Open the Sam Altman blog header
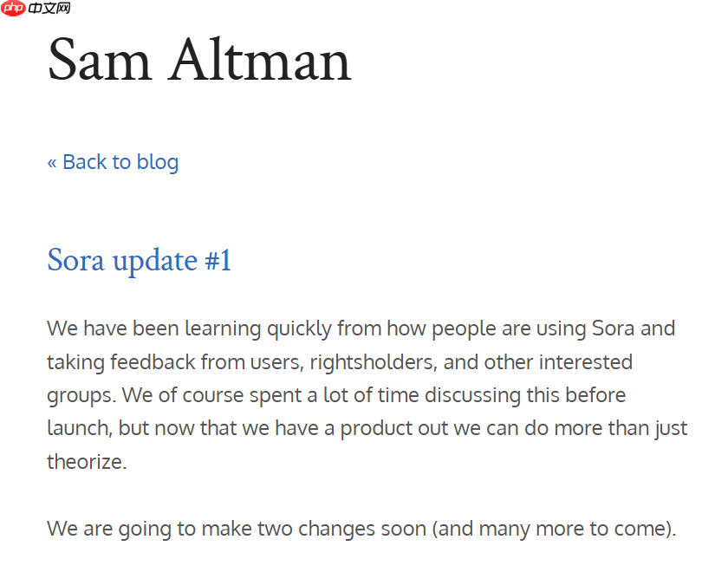Viewport: 728px width, 572px height. pos(199,61)
